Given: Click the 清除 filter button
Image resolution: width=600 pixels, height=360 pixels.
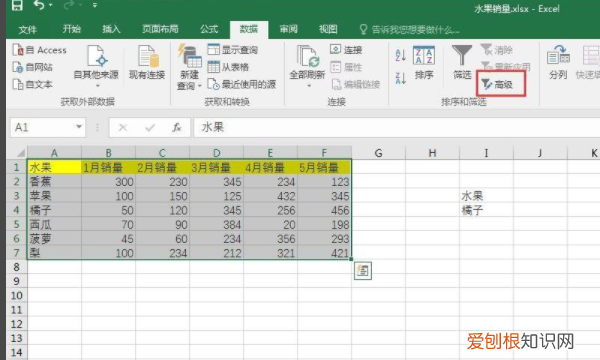Looking at the screenshot, I should point(497,50).
